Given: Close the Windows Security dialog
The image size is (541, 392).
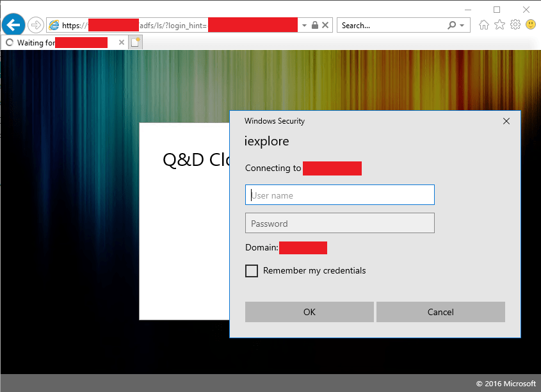Looking at the screenshot, I should coord(506,121).
